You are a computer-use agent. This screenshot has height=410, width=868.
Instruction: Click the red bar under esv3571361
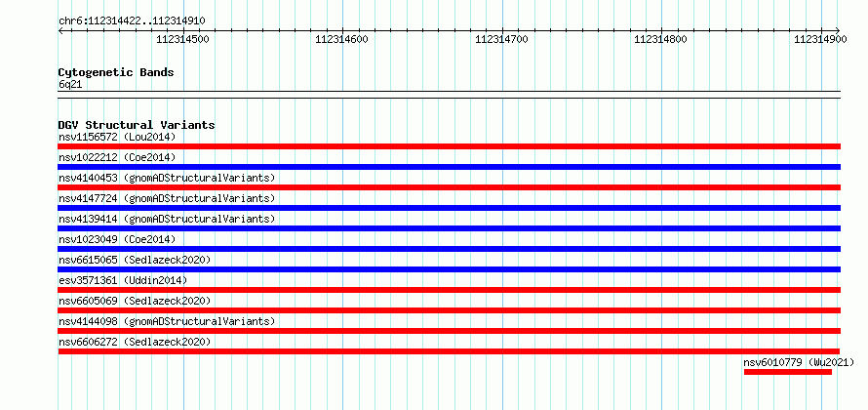(450, 290)
